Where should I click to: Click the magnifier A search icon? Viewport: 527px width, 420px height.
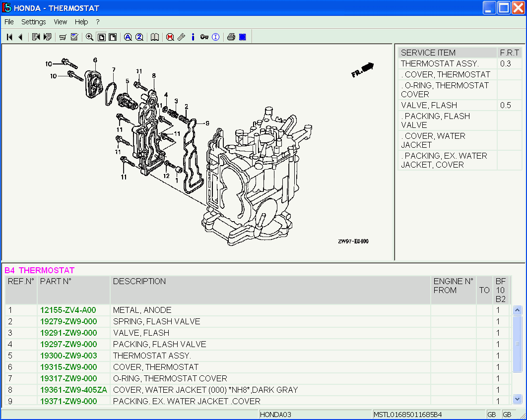[128, 37]
